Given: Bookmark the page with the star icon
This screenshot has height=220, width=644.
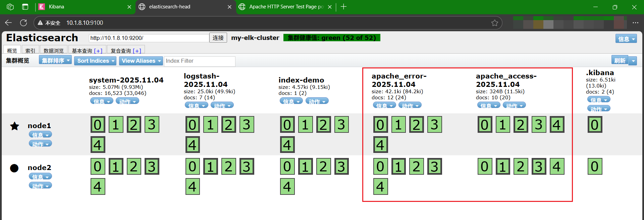Looking at the screenshot, I should pyautogui.click(x=495, y=23).
